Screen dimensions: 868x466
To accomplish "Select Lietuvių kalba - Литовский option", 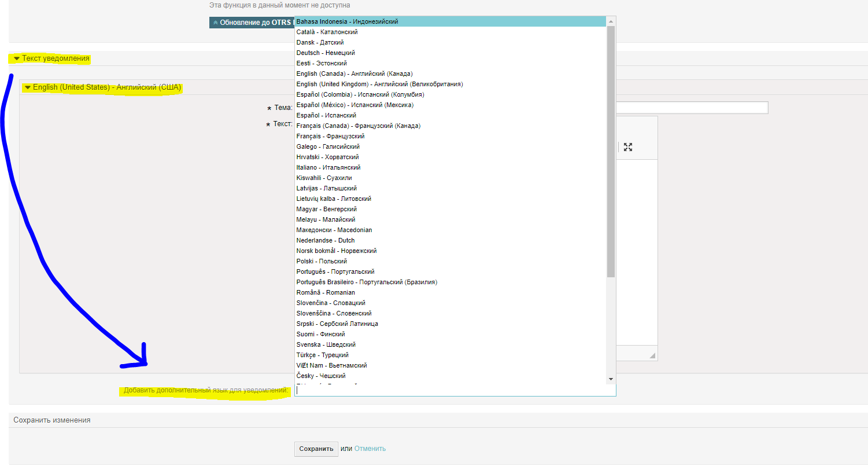I will [450, 199].
